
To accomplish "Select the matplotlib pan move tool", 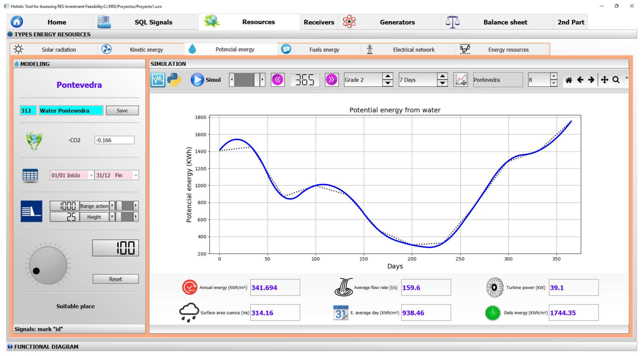I will pyautogui.click(x=604, y=80).
